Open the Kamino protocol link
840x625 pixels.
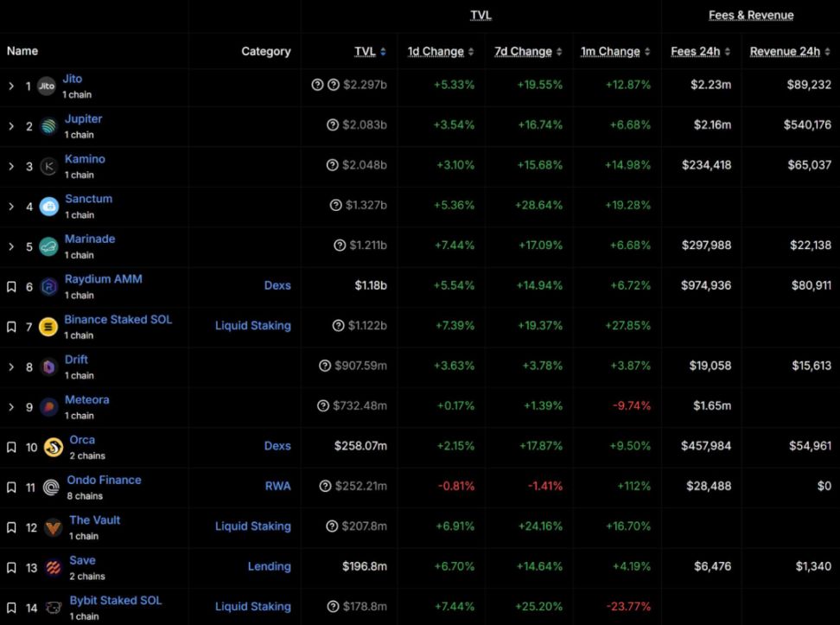point(85,159)
